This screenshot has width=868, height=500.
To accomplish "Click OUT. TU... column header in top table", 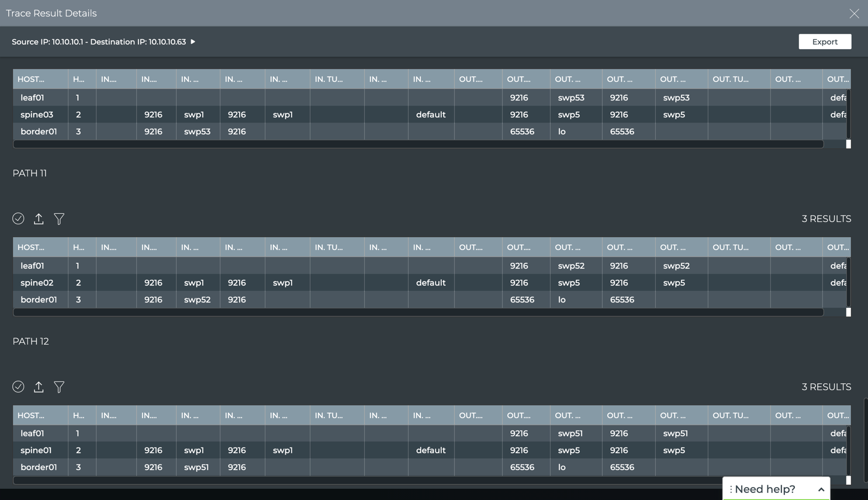I will (730, 79).
